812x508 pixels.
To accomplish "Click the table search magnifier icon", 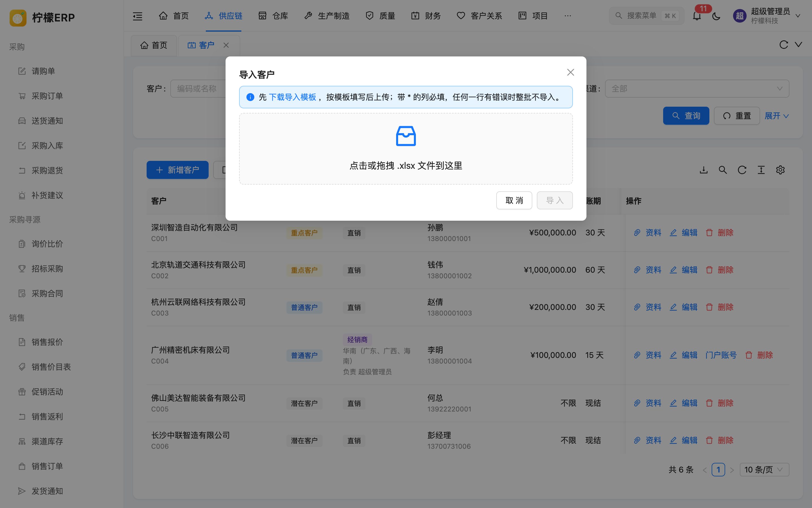I will coord(723,170).
